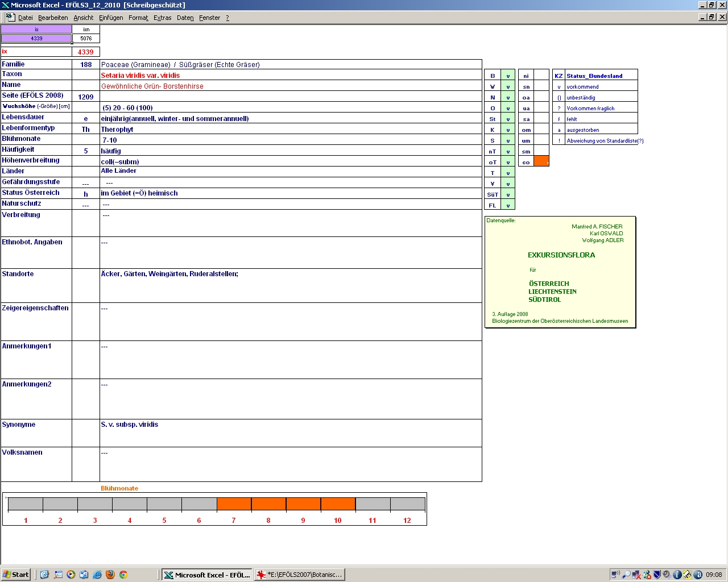Select the red ix value 4339
The width and height of the screenshot is (728, 582).
click(86, 52)
